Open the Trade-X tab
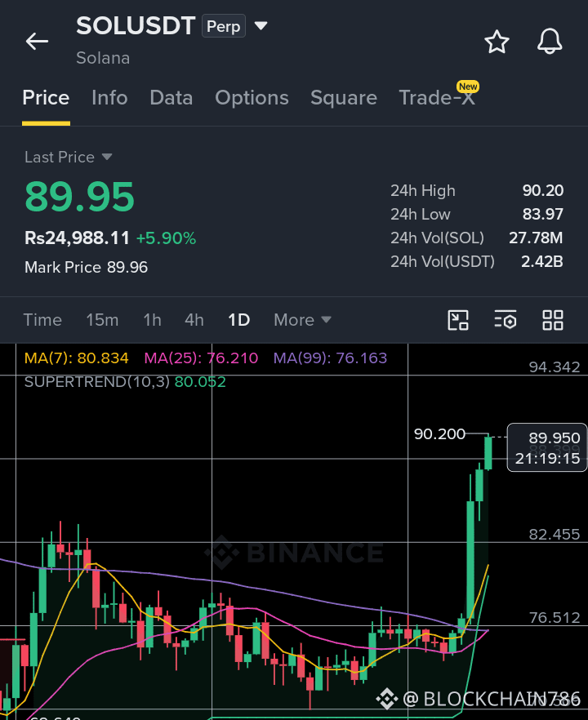 (x=437, y=98)
